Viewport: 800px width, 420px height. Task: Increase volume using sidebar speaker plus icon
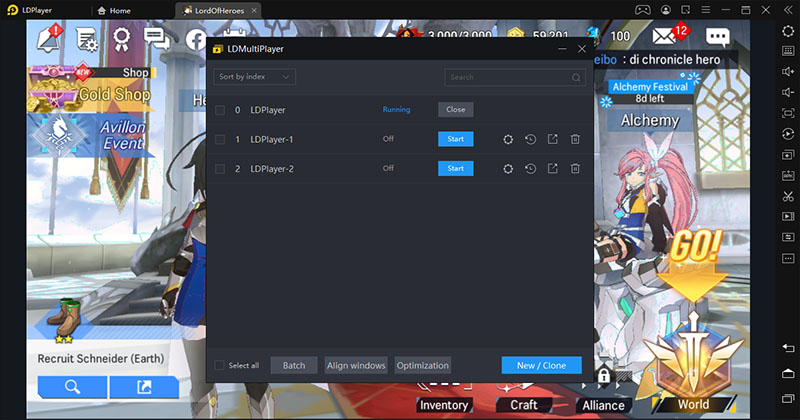click(788, 72)
